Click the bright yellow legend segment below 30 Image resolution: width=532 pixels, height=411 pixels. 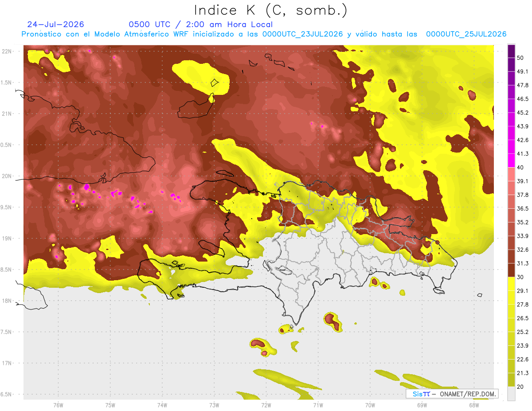pyautogui.click(x=511, y=284)
